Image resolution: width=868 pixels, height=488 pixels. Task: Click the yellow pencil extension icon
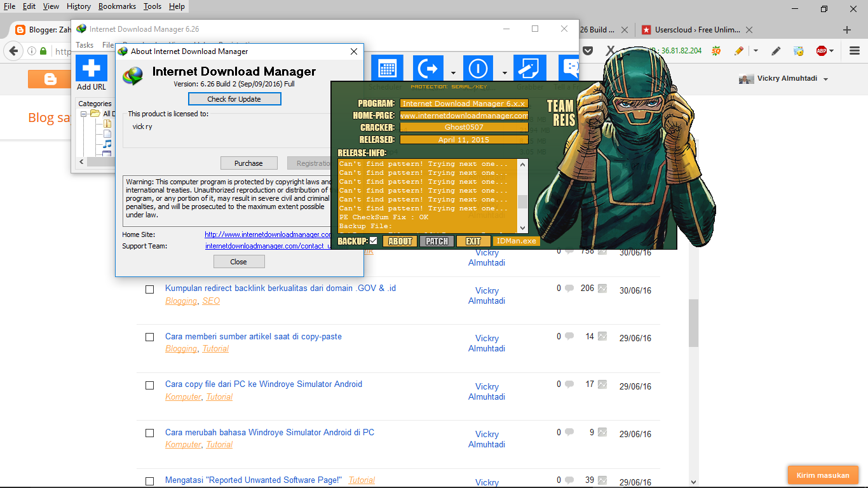click(738, 51)
